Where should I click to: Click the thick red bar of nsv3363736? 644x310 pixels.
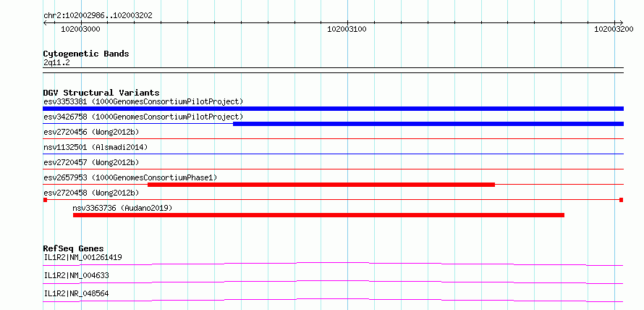point(318,215)
